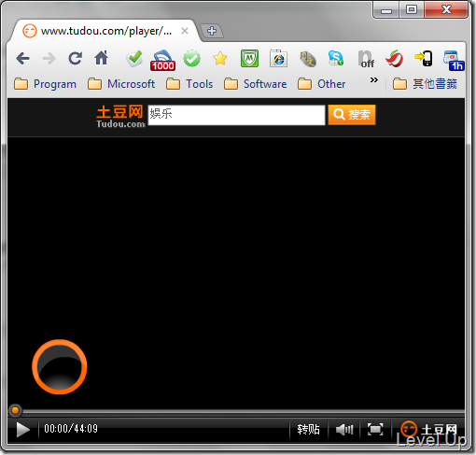Click the orange ring in the video
This screenshot has width=476, height=455.
tap(60, 366)
